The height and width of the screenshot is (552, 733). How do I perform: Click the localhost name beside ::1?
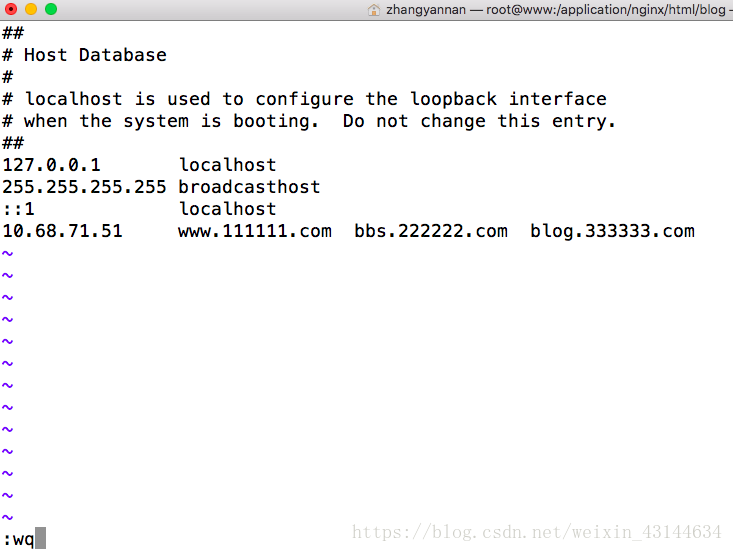(x=228, y=209)
